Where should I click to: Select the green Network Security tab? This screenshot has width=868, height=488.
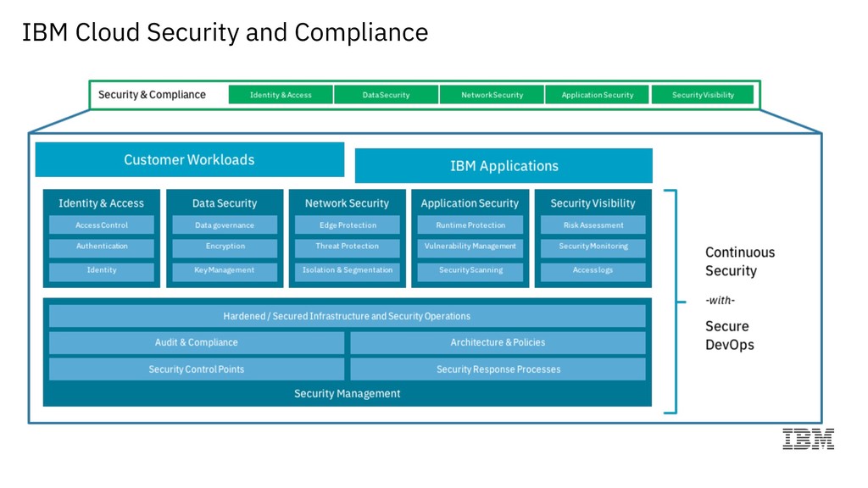(x=492, y=95)
